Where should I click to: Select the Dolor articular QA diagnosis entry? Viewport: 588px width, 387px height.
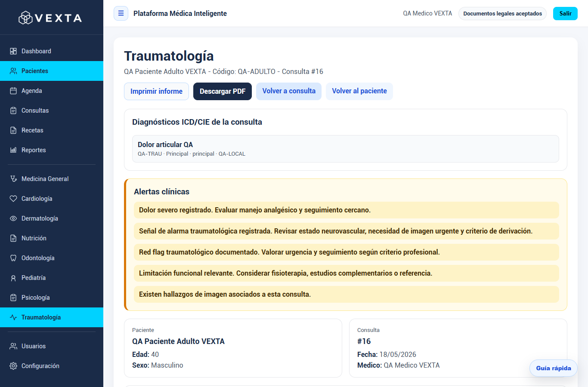tap(346, 149)
